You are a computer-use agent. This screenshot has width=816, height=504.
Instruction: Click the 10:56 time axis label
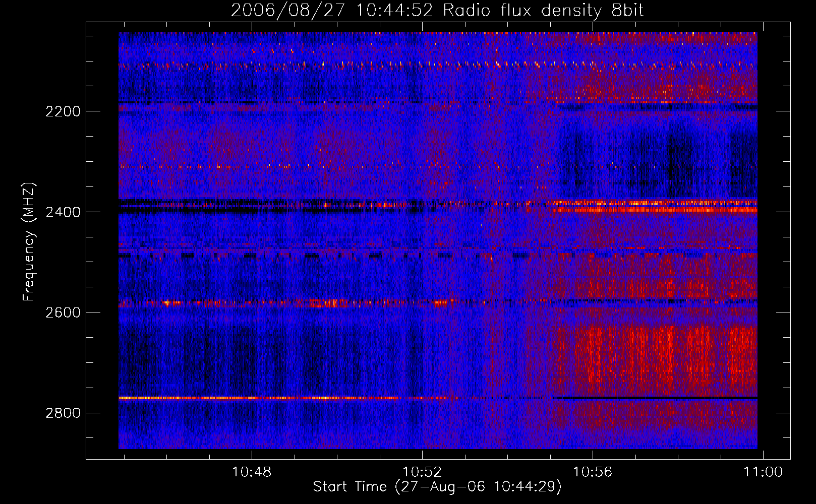point(593,472)
